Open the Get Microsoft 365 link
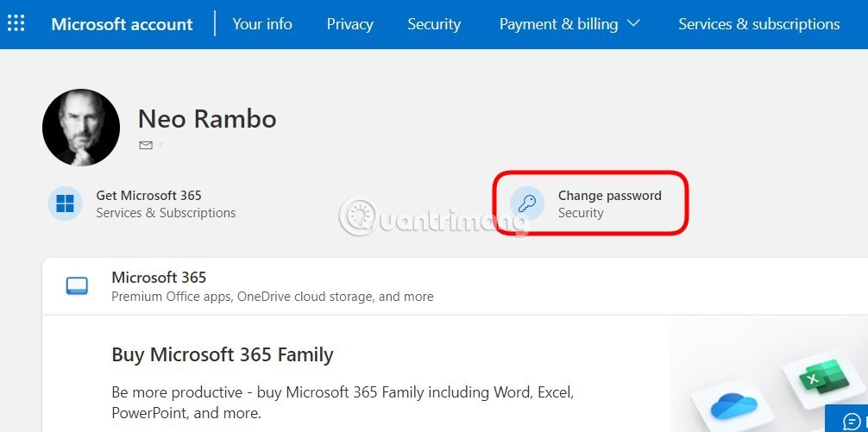Screen dimensions: 868x432 click(x=148, y=196)
